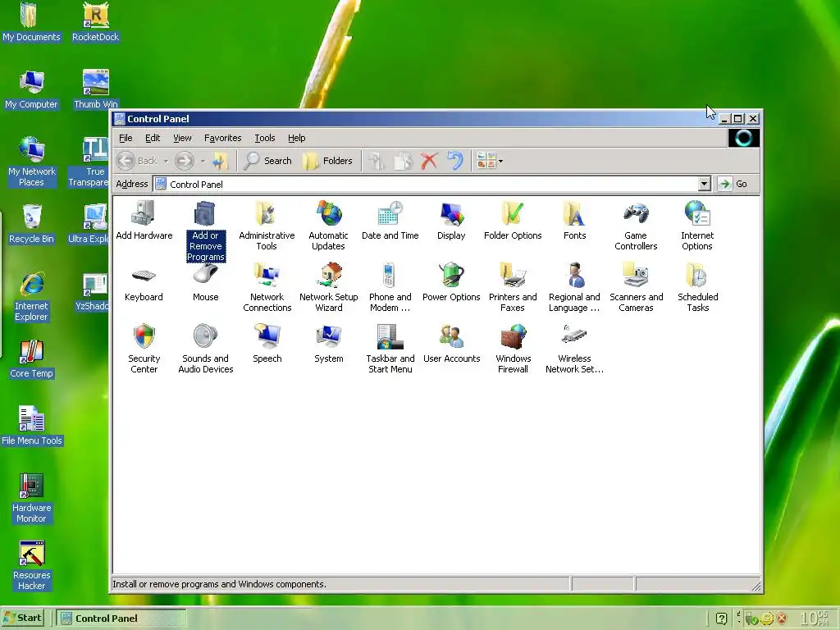
Task: Select Control Panel taskbar button
Action: (x=121, y=619)
